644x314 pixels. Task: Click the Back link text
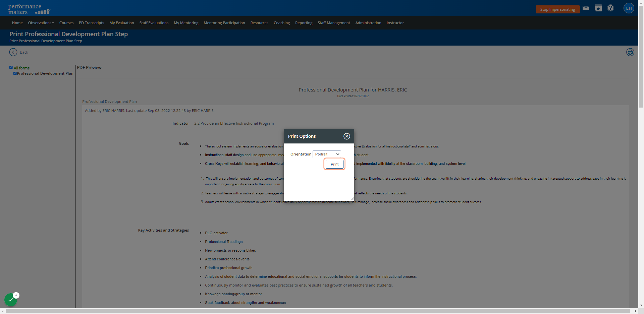pyautogui.click(x=24, y=52)
